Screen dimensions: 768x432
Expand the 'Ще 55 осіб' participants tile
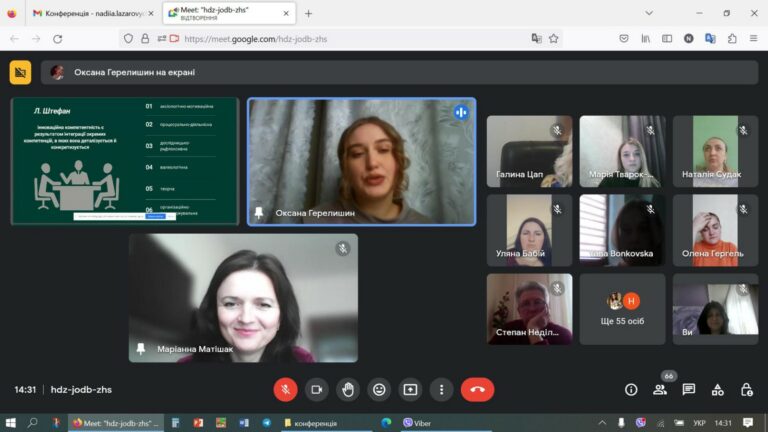(622, 309)
